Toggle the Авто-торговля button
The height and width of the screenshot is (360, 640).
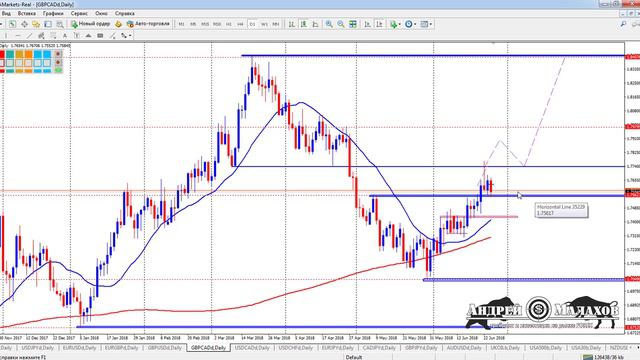pos(148,24)
